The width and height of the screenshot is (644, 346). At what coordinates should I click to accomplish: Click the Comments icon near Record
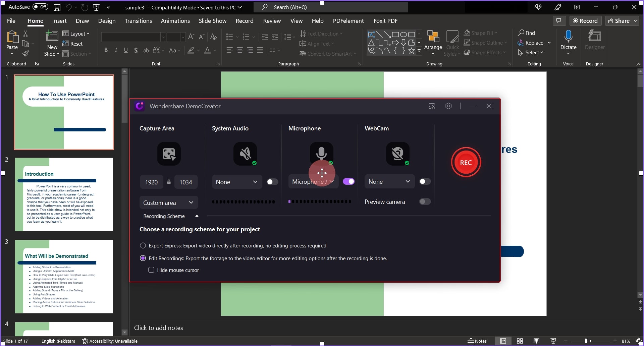click(x=559, y=21)
